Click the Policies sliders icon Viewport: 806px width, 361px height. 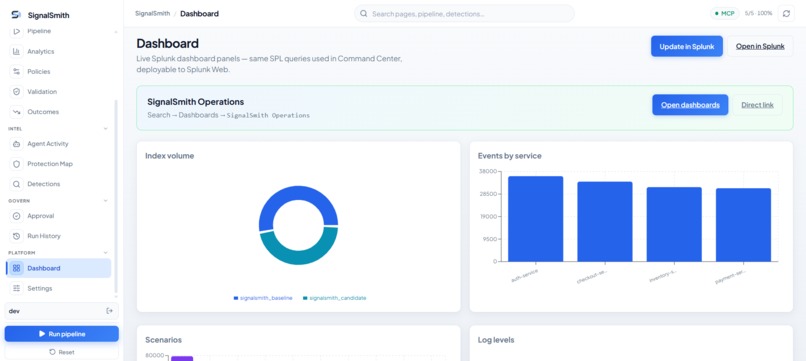[x=16, y=71]
